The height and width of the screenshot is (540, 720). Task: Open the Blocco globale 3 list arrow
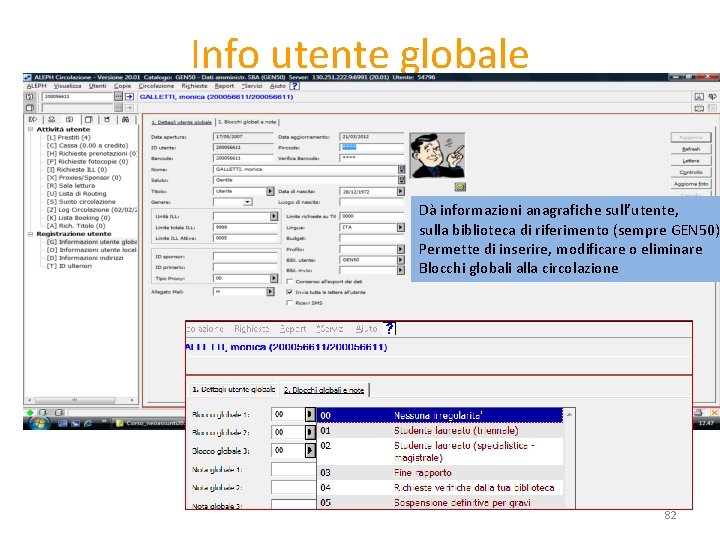click(x=310, y=451)
